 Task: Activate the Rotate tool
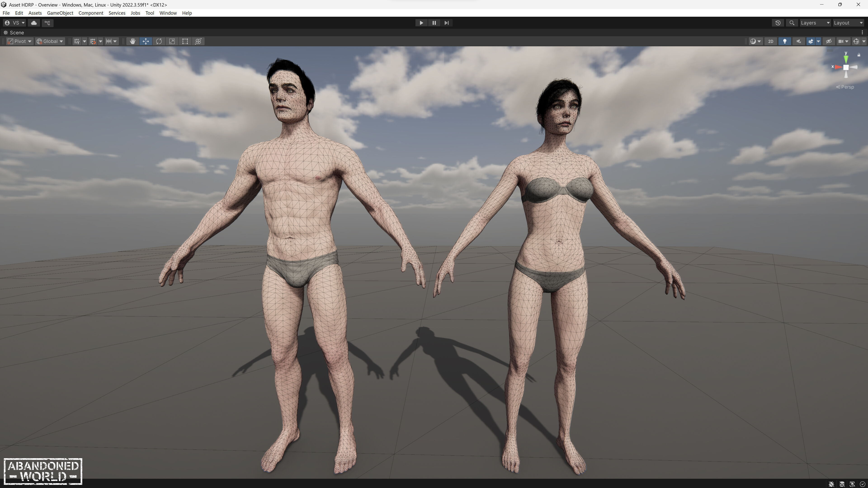(x=159, y=41)
